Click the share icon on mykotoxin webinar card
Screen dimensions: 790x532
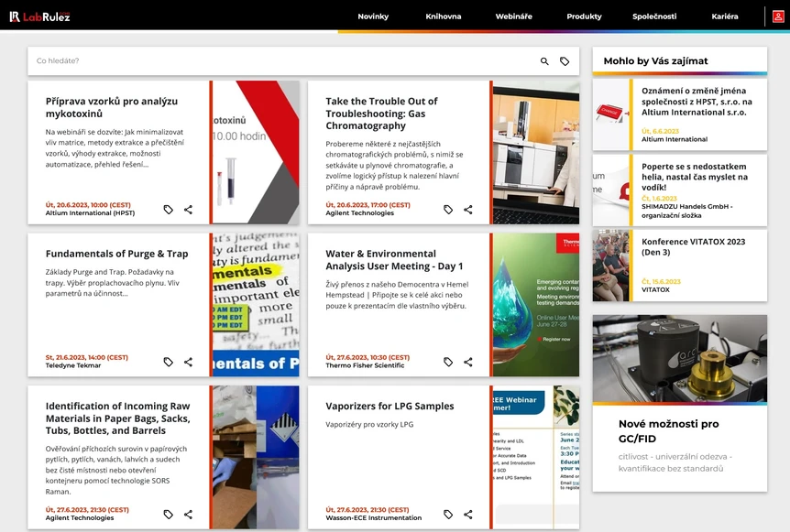pyautogui.click(x=189, y=209)
